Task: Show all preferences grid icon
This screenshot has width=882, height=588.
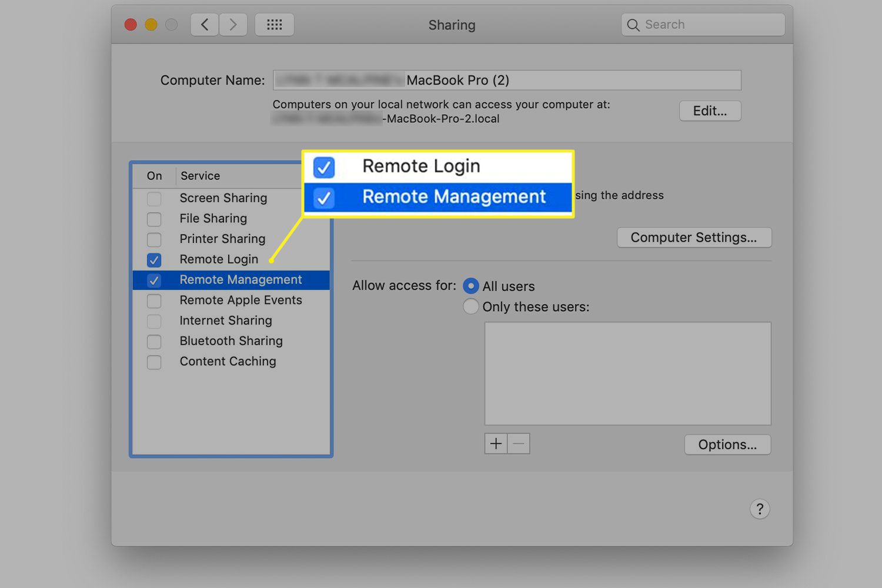Action: click(275, 25)
